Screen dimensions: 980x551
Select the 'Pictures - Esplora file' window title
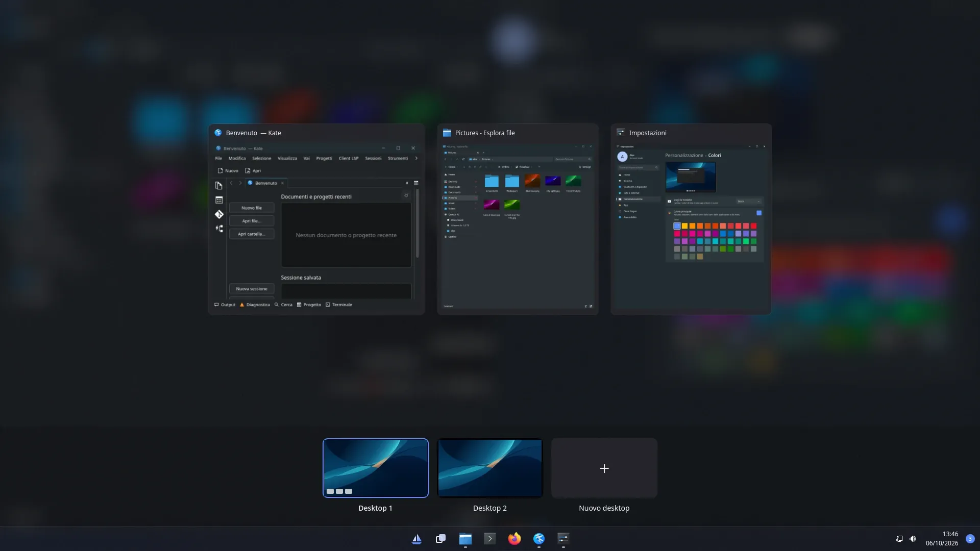pyautogui.click(x=485, y=133)
